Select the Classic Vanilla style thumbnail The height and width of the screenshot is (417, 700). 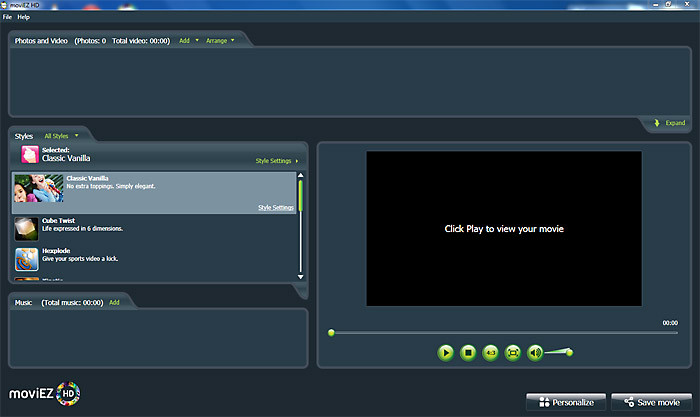pyautogui.click(x=39, y=188)
